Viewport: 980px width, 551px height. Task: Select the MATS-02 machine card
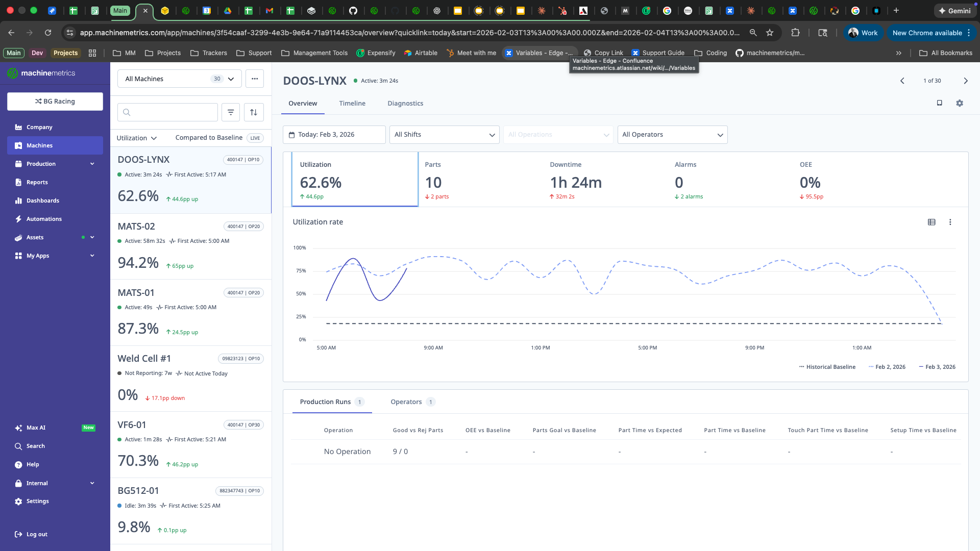pyautogui.click(x=190, y=246)
